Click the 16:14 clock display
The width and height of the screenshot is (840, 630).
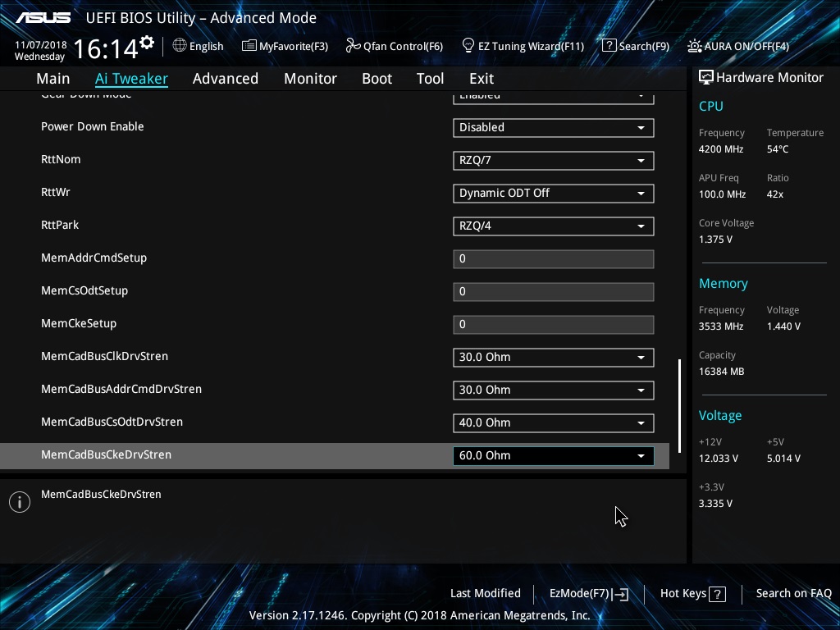106,48
